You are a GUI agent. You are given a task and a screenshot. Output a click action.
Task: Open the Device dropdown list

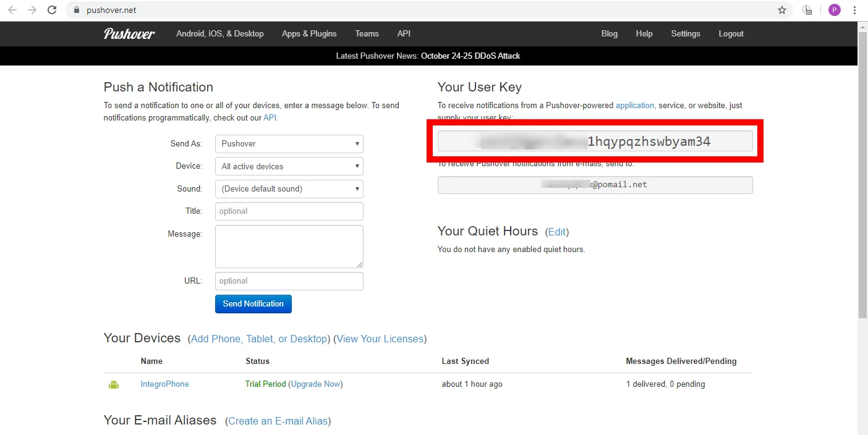pos(289,166)
